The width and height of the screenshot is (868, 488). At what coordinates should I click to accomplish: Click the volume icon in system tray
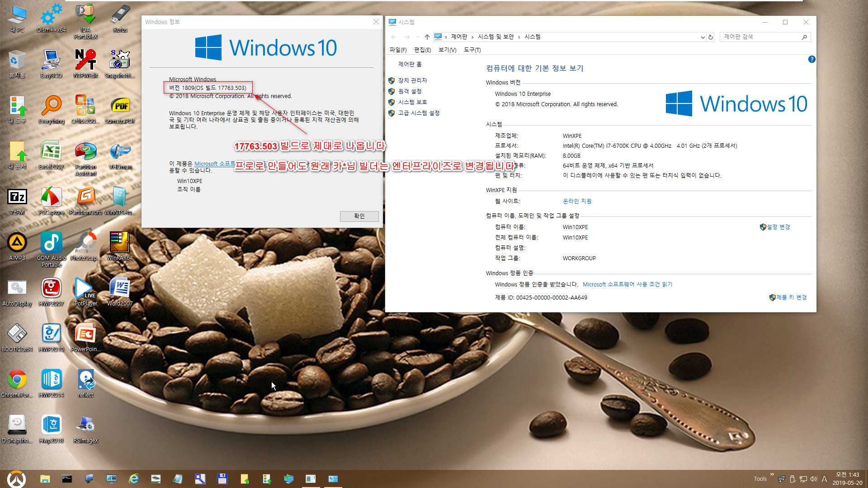point(814,479)
